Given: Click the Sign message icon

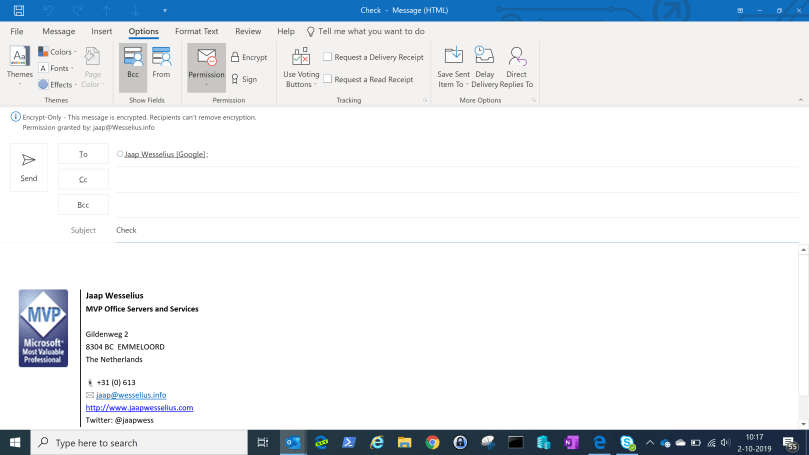Looking at the screenshot, I should pyautogui.click(x=235, y=79).
